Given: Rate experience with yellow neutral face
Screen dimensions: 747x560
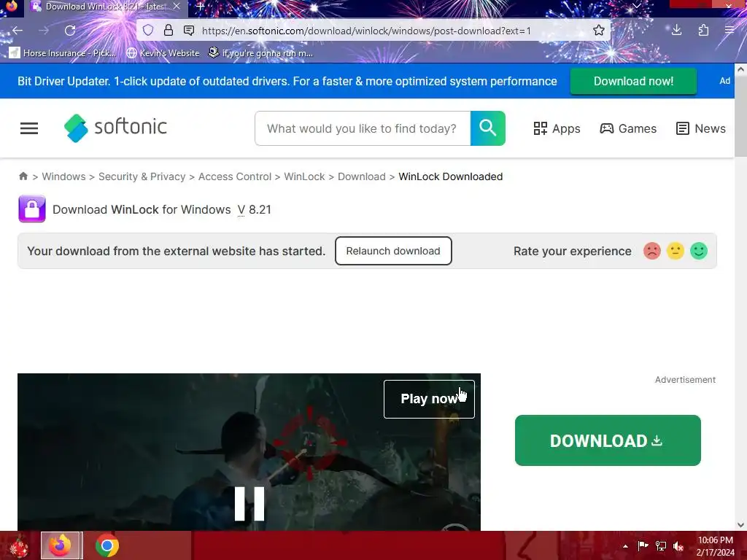Looking at the screenshot, I should click(x=675, y=251).
